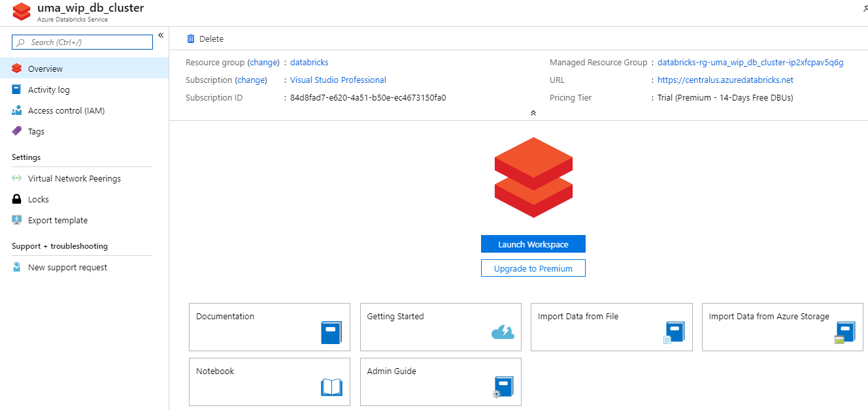Open the Documentation tile
Screen dimensions: 868x410
(269, 327)
